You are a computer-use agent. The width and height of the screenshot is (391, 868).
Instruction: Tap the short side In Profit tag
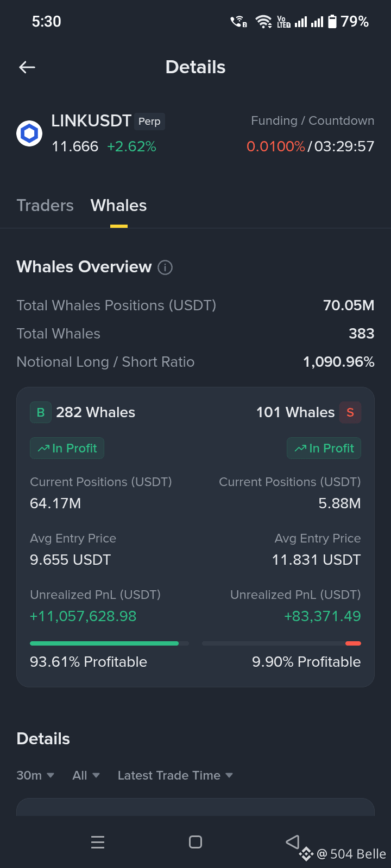[324, 448]
